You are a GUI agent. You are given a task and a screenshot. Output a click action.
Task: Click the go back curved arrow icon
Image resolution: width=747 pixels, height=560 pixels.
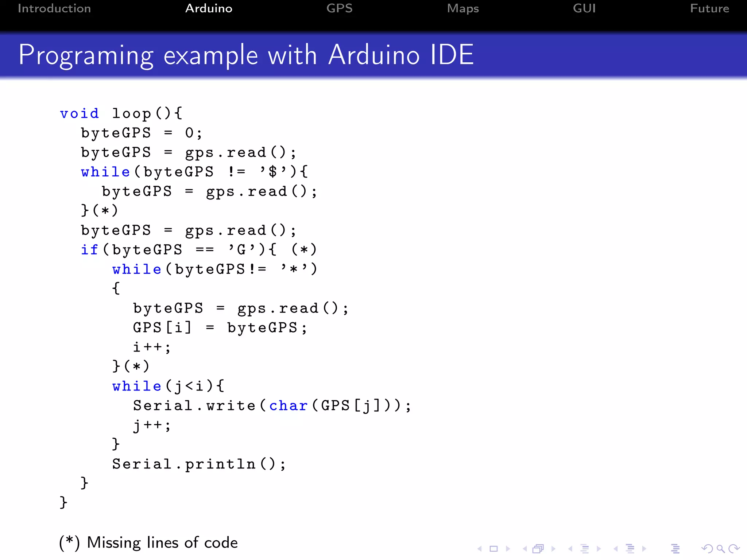click(x=707, y=549)
